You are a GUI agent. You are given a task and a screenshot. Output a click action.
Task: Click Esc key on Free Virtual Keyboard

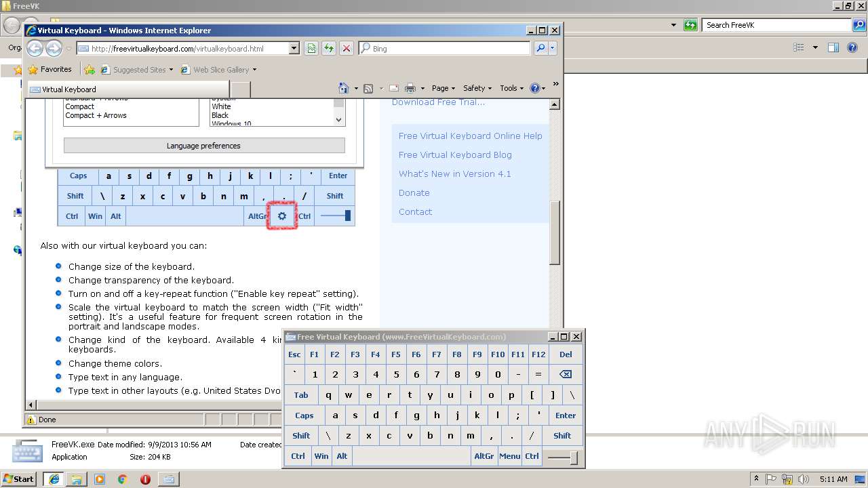pos(294,354)
